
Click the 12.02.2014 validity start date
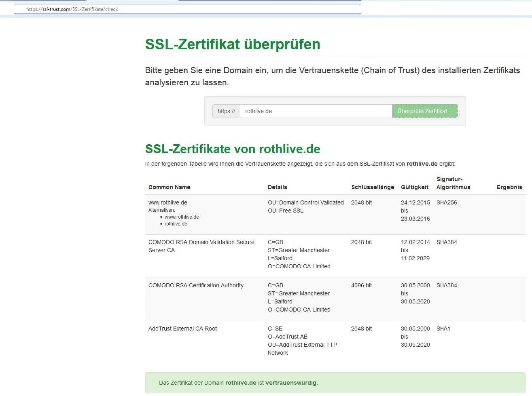(x=415, y=242)
